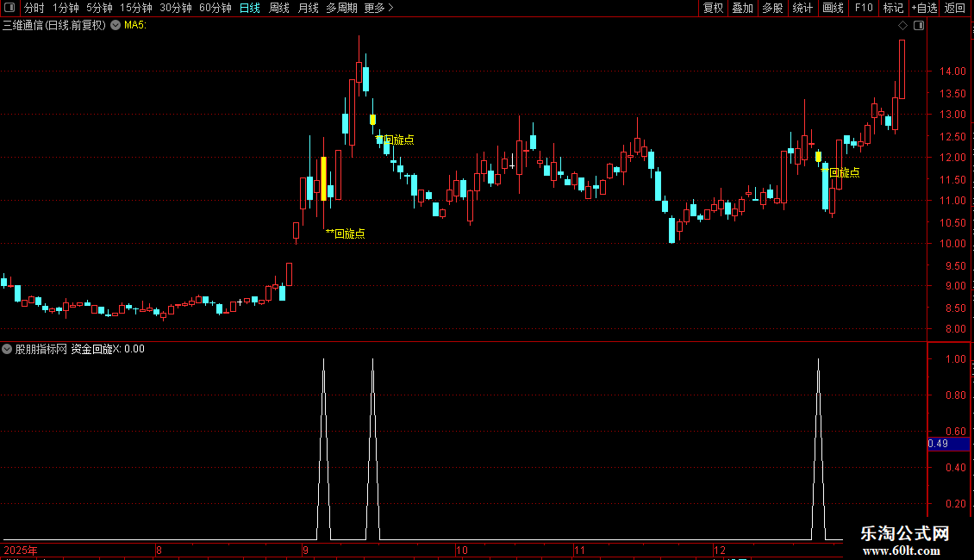Click the month 9 marker on the timeline
Image resolution: width=974 pixels, height=560 pixels.
click(x=306, y=550)
